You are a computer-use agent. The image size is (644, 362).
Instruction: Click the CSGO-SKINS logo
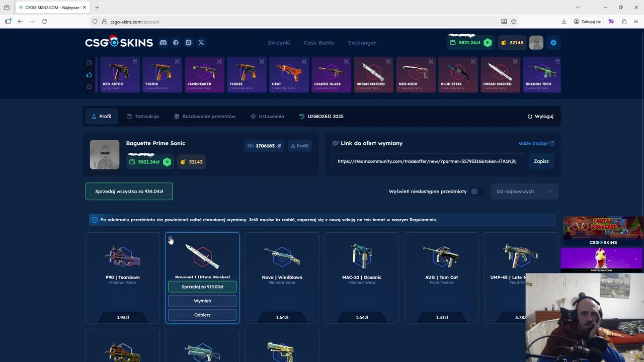click(119, 42)
